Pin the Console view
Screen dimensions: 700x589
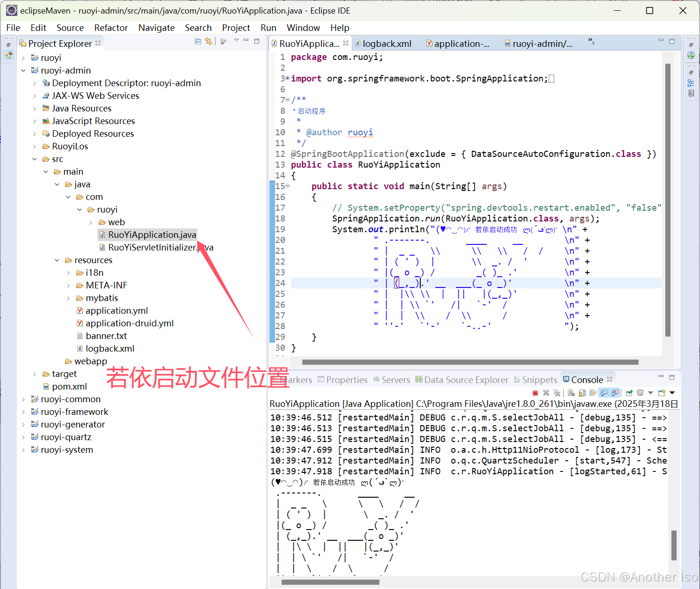[x=629, y=393]
